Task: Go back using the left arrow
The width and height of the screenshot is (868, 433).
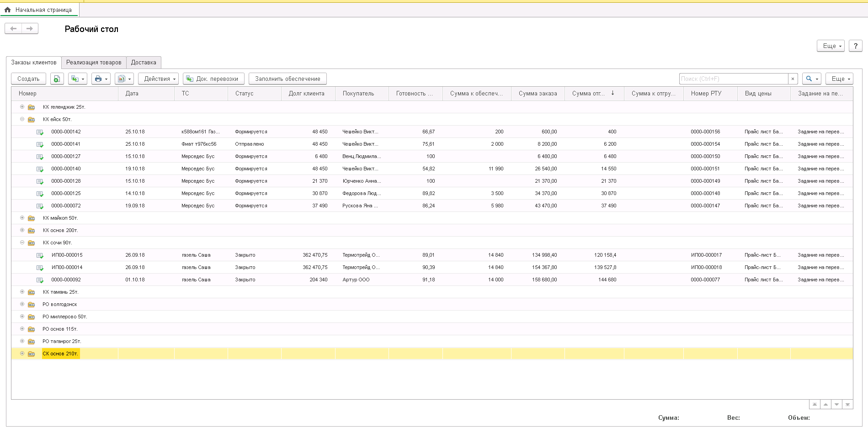Action: pos(13,29)
